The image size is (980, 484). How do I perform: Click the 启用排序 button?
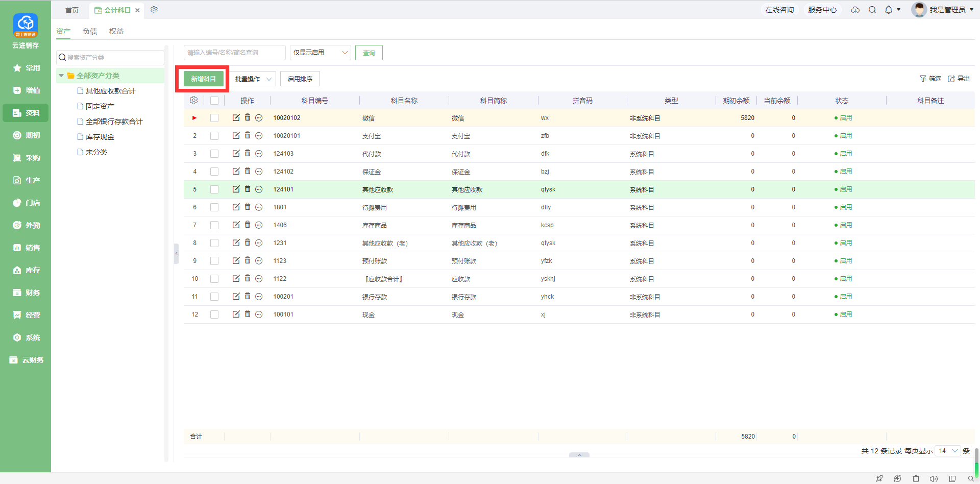coord(300,79)
